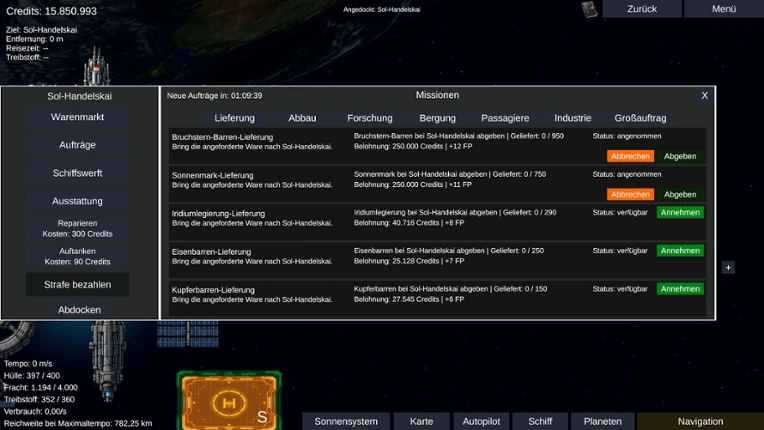Open the Abbau missions tab
The height and width of the screenshot is (430, 764).
pos(302,118)
